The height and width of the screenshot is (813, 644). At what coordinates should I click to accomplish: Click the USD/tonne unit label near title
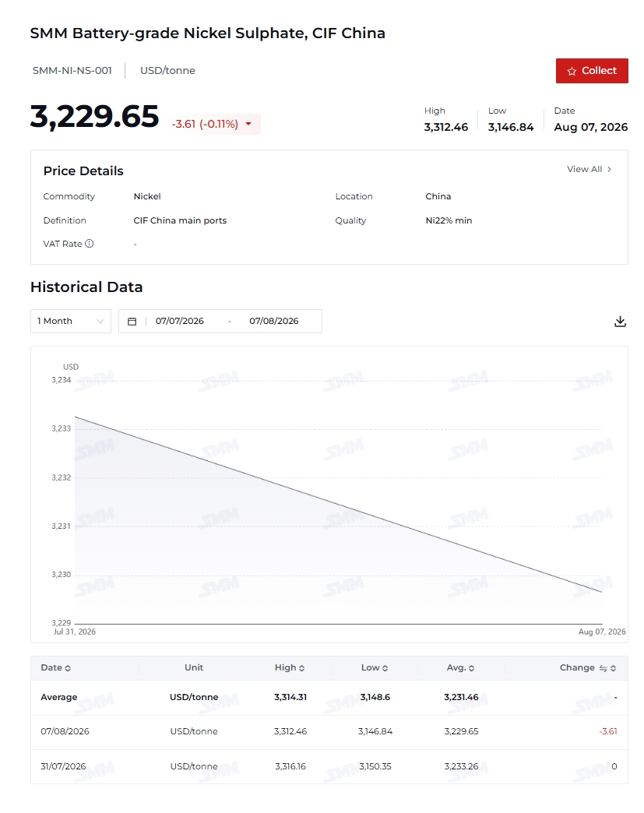point(167,71)
